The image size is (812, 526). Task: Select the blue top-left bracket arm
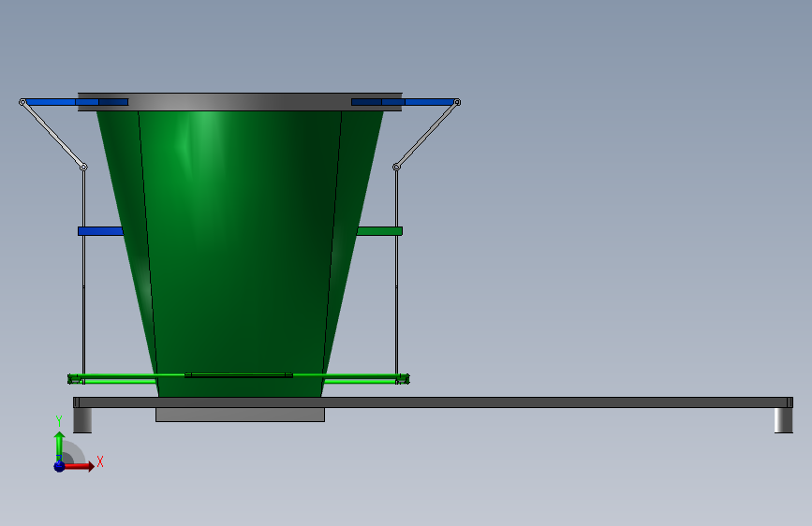coord(77,102)
